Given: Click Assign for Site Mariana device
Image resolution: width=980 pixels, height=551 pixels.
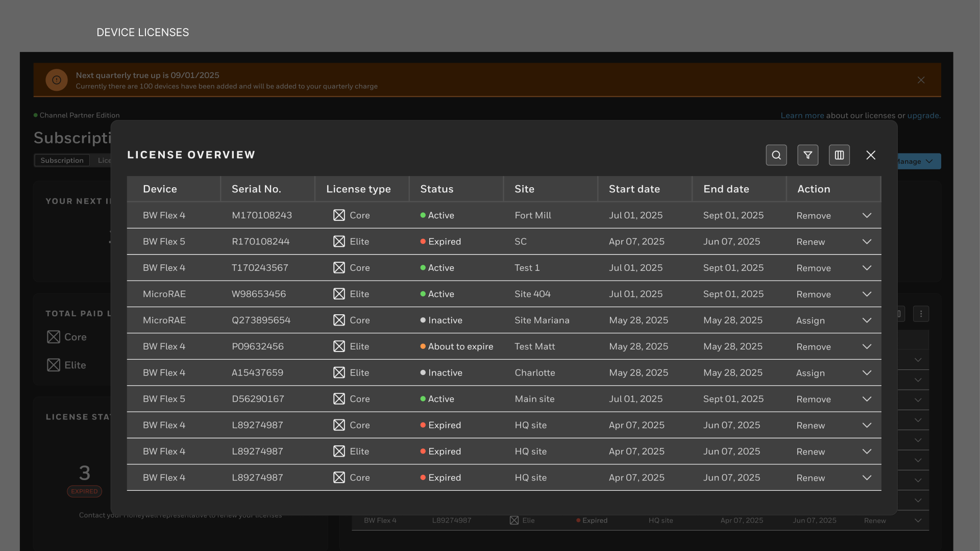Looking at the screenshot, I should tap(811, 321).
